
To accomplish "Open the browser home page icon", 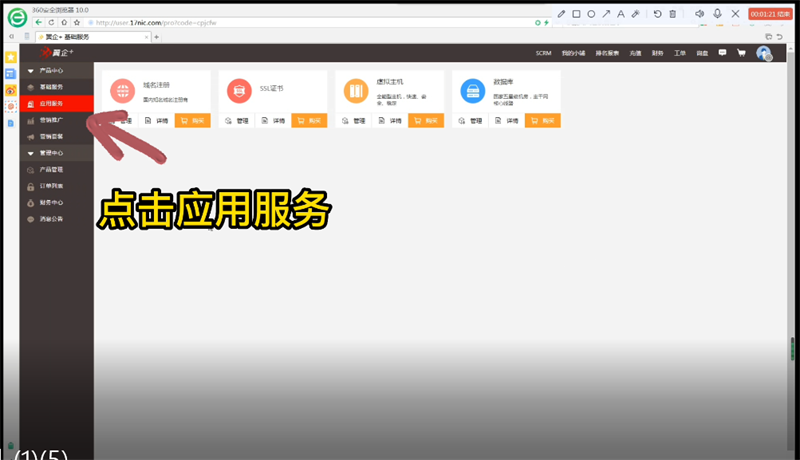I will 64,22.
